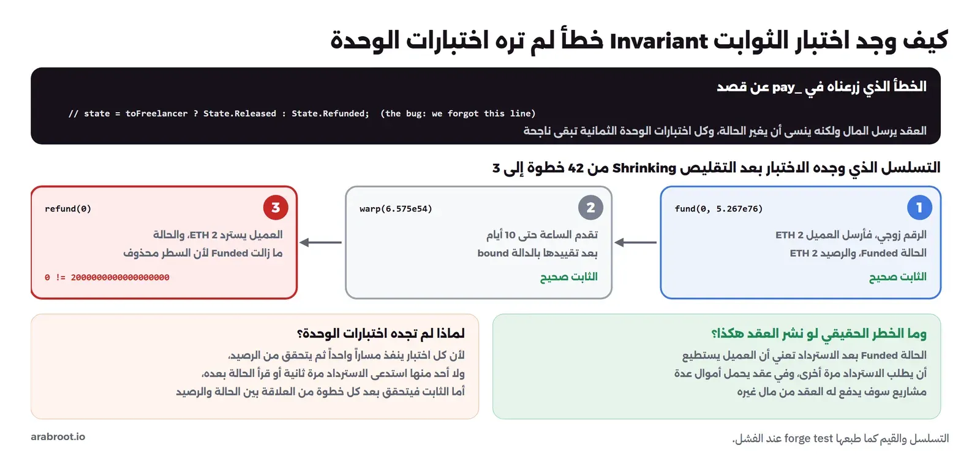This screenshot has height=464, width=980.
Task: Select the code "refund(0)"
Action: tap(68, 209)
